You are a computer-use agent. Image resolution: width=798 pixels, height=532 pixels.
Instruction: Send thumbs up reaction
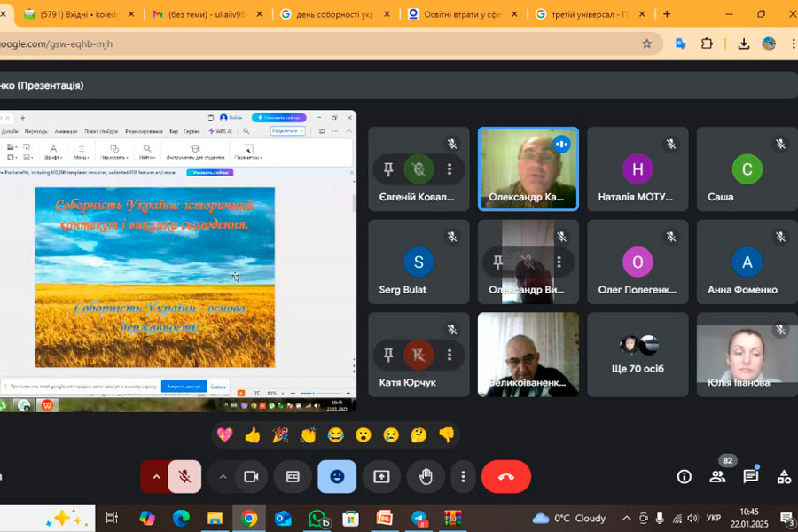(253, 434)
